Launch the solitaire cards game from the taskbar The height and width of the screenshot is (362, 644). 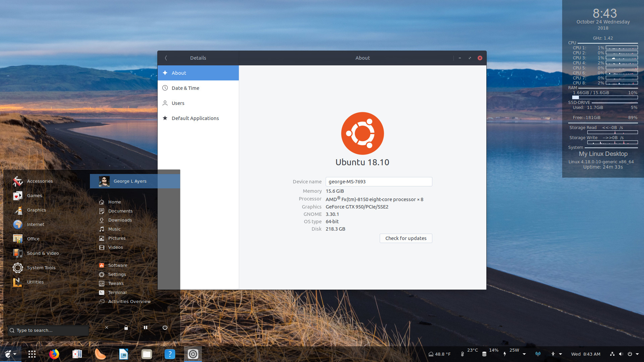point(77,354)
